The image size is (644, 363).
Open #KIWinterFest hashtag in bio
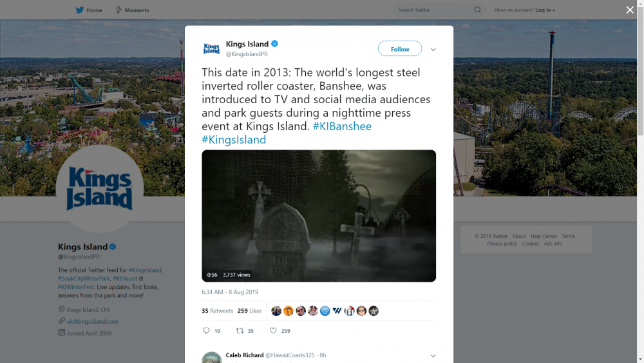(76, 287)
